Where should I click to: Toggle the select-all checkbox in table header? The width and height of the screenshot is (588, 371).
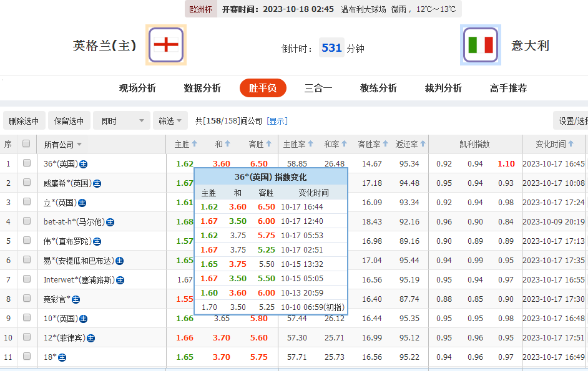pyautogui.click(x=26, y=144)
